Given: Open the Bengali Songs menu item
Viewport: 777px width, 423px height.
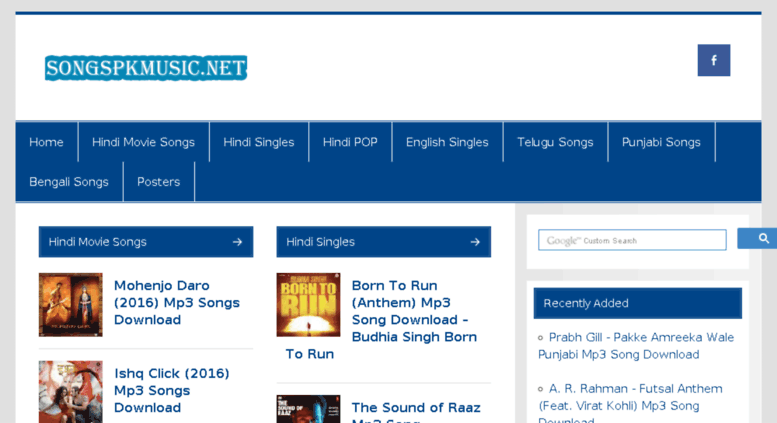Looking at the screenshot, I should coord(69,182).
